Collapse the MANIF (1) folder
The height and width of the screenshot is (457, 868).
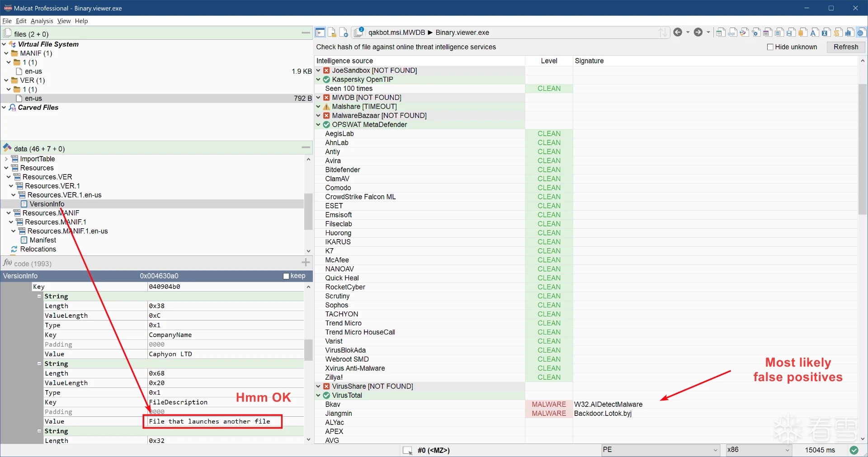click(x=6, y=53)
